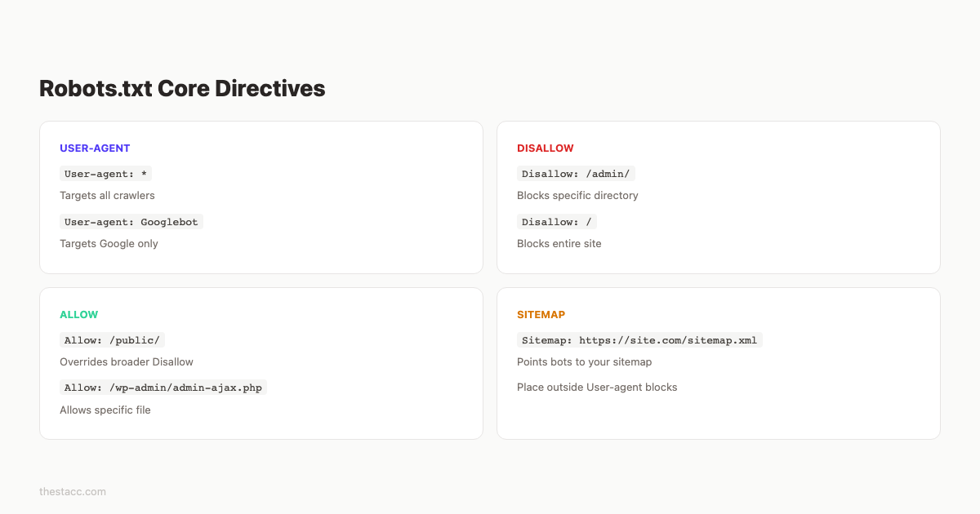Click the Blocks entire site caption
The image size is (980, 514).
tap(559, 243)
